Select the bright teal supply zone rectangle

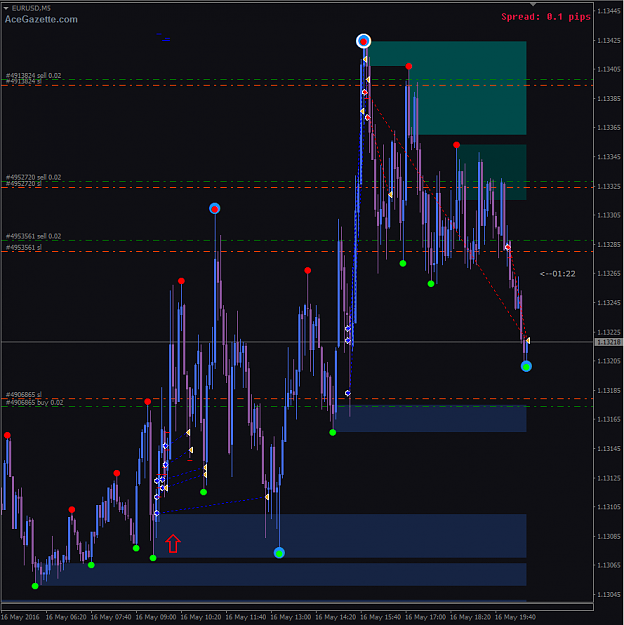coord(470,88)
